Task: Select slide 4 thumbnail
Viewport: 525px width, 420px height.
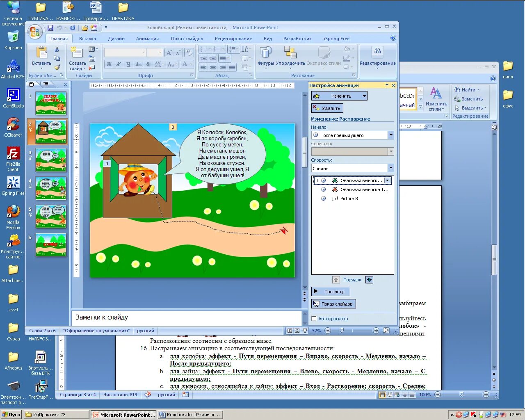Action: tap(51, 188)
